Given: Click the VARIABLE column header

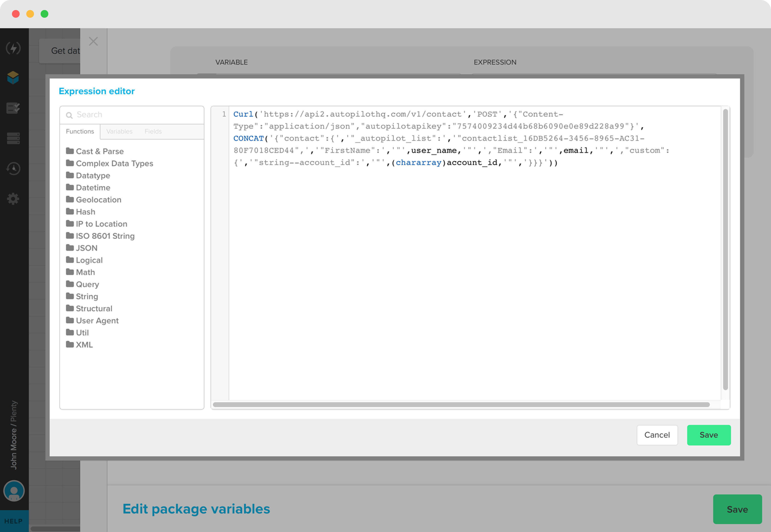Looking at the screenshot, I should click(231, 62).
